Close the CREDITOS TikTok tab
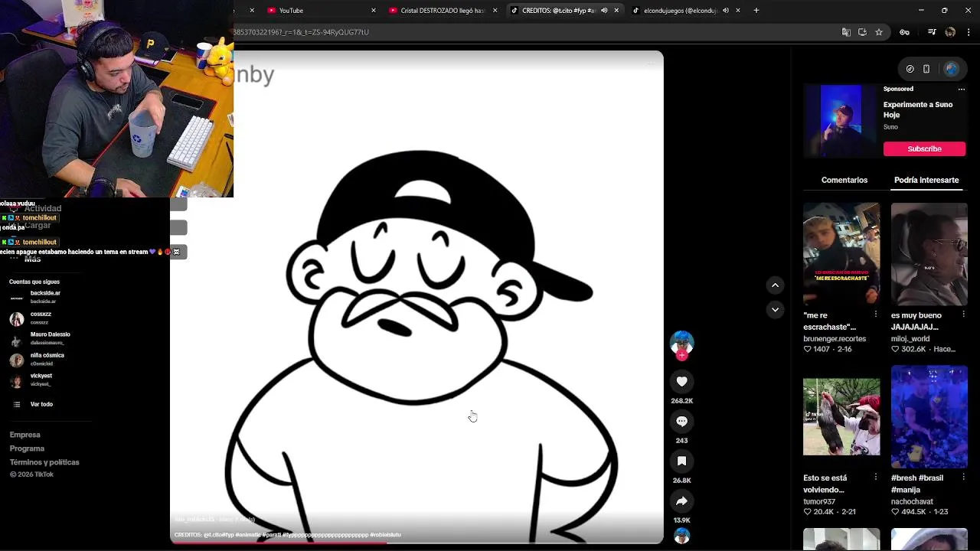 [616, 11]
